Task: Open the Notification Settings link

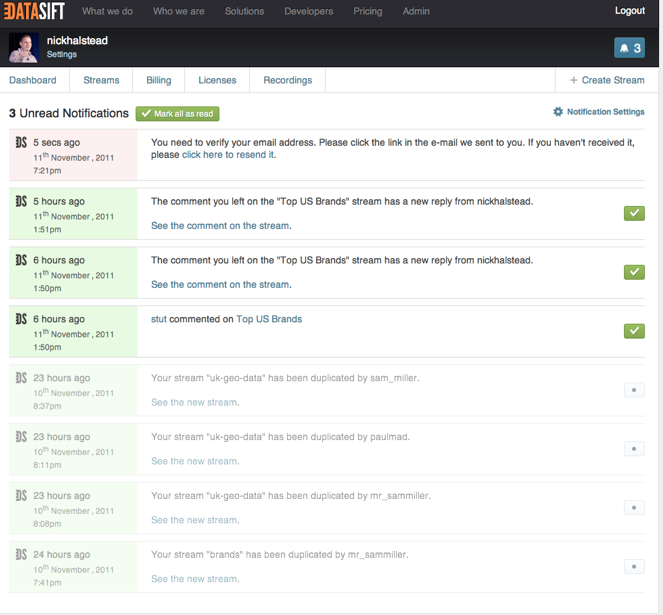Action: pos(605,112)
